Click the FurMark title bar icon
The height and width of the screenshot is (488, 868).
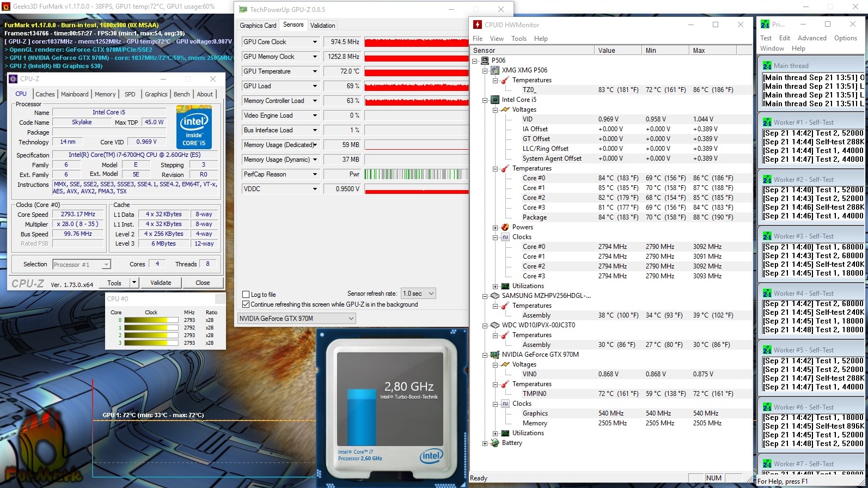(x=7, y=7)
